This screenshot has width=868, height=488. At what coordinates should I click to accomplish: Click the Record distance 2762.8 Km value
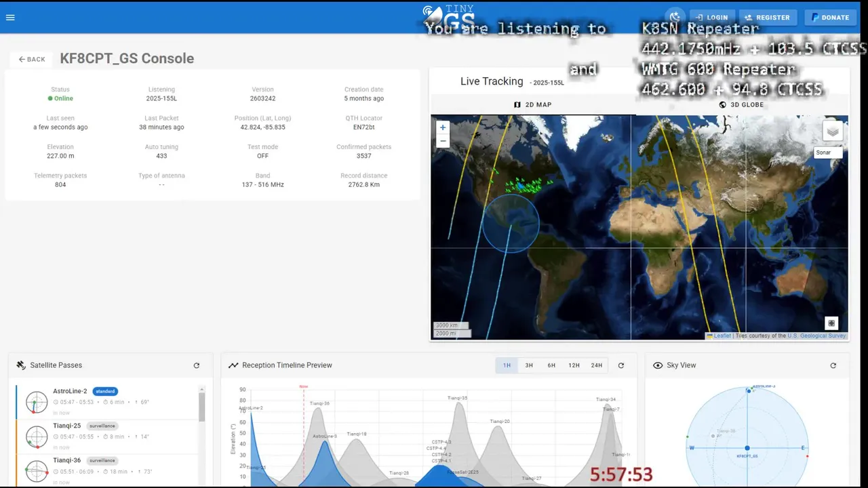point(363,184)
